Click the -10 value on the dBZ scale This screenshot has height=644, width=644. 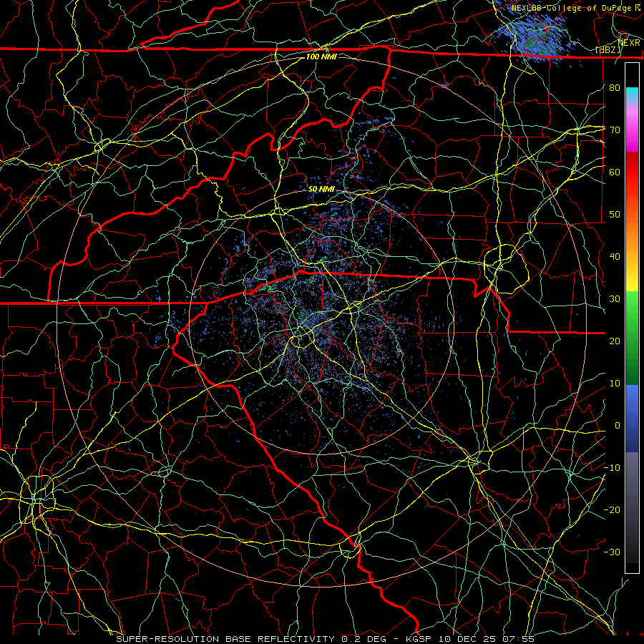click(612, 468)
